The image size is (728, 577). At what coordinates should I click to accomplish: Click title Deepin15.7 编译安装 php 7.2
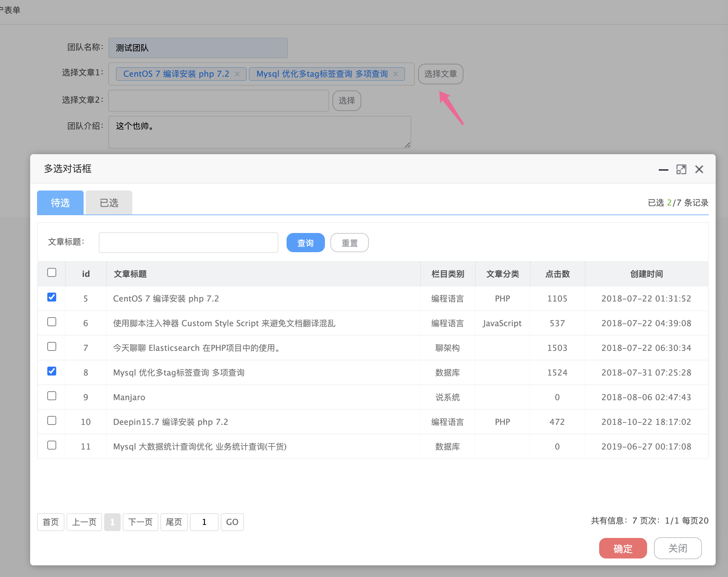click(x=171, y=422)
